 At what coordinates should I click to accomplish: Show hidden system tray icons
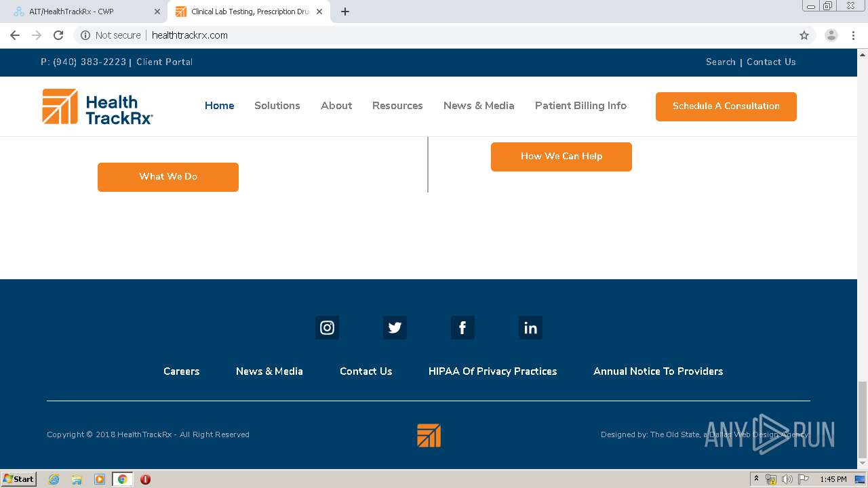pos(756,479)
